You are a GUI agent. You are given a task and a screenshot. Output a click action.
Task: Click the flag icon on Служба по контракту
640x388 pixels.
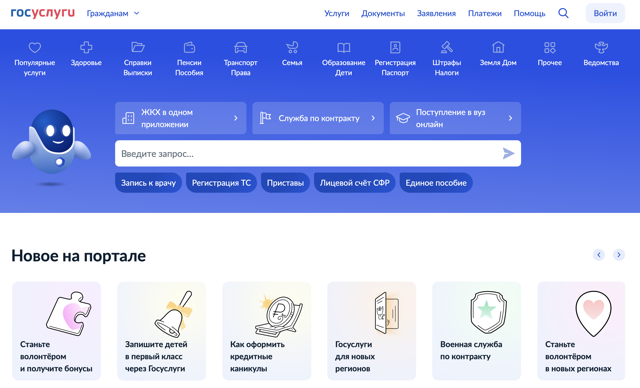pos(265,118)
